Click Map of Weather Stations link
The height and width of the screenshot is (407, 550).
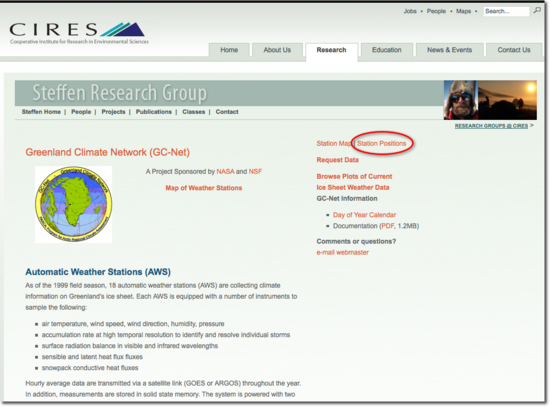click(203, 188)
